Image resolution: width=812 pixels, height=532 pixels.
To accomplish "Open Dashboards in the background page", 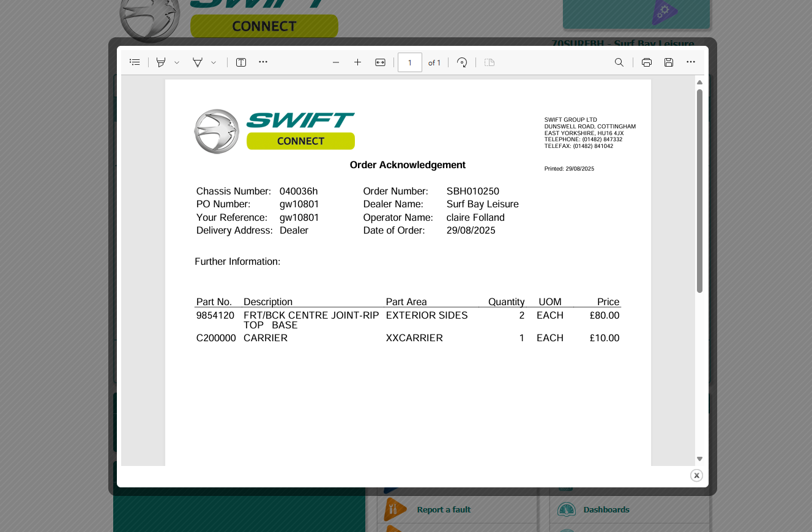I will point(606,509).
